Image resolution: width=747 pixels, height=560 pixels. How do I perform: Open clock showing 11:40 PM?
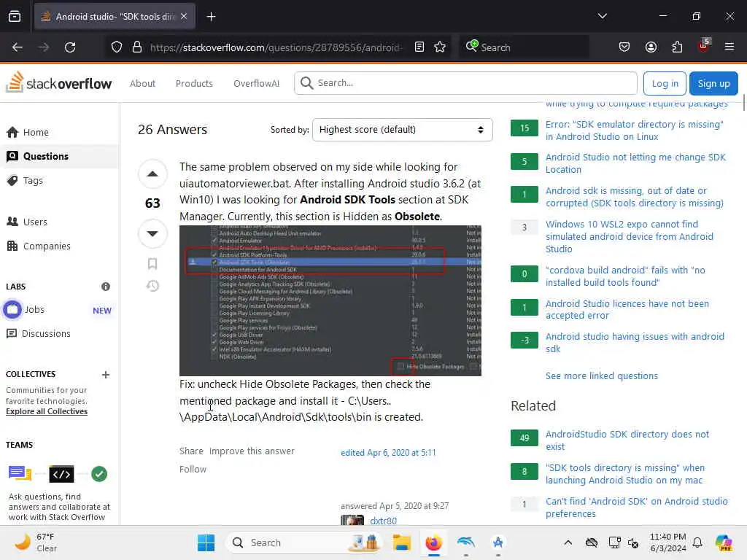[668, 542]
